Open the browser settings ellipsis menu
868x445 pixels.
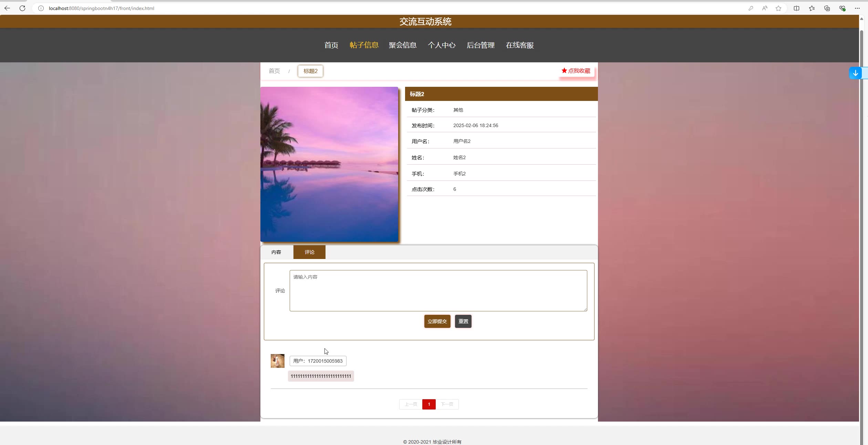click(x=857, y=8)
